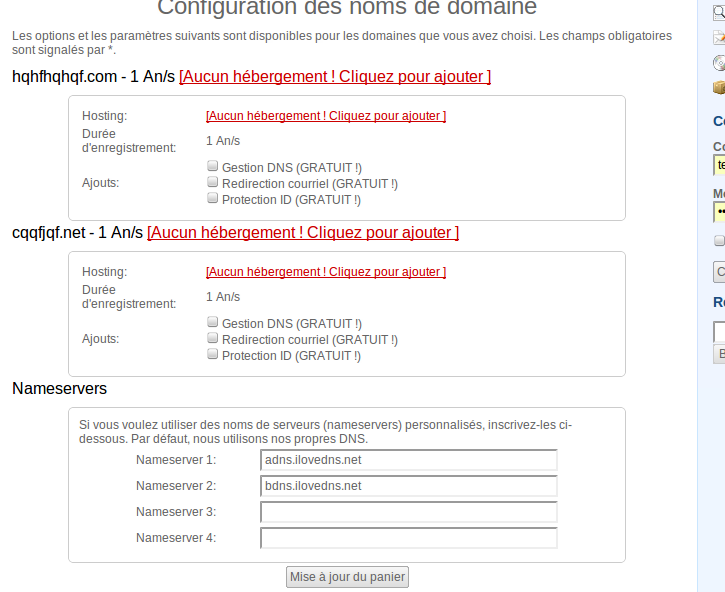This screenshot has width=725, height=592.
Task: Click the large hosting link beside hqhfhqhqf.com heading
Action: point(335,77)
